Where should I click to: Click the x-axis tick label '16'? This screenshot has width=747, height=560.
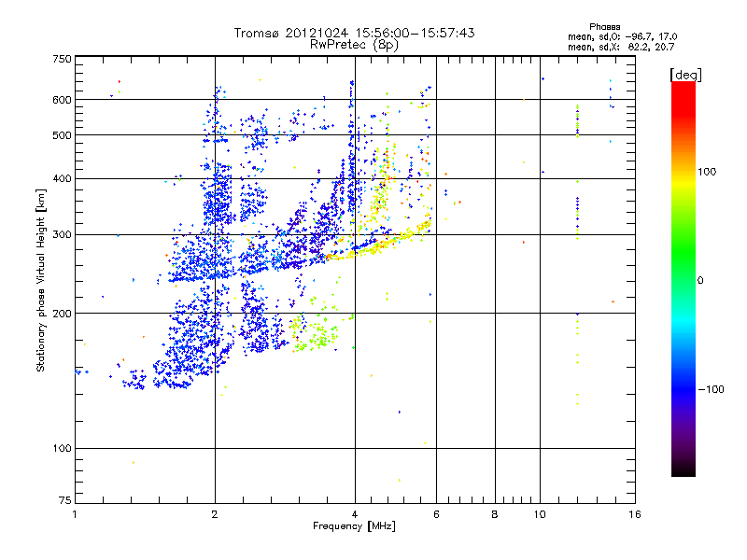[x=635, y=514]
